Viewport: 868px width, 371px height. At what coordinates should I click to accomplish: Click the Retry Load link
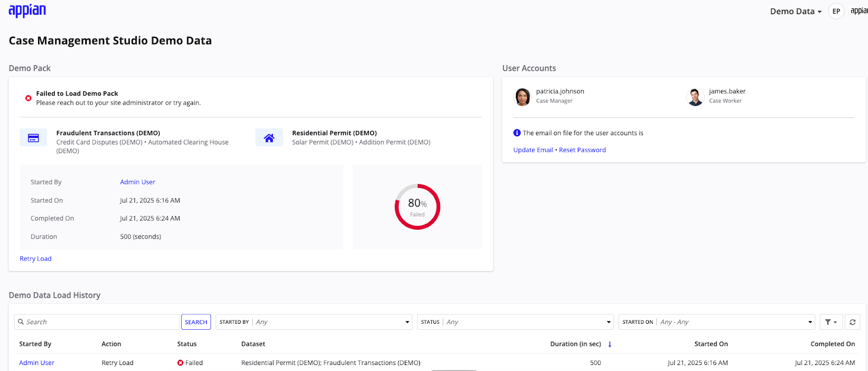36,259
